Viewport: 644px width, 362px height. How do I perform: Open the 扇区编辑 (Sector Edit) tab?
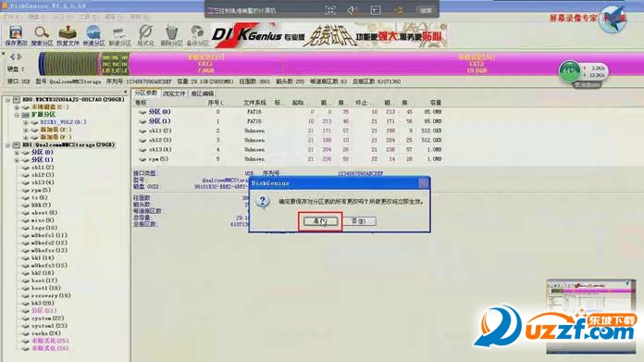pyautogui.click(x=202, y=94)
